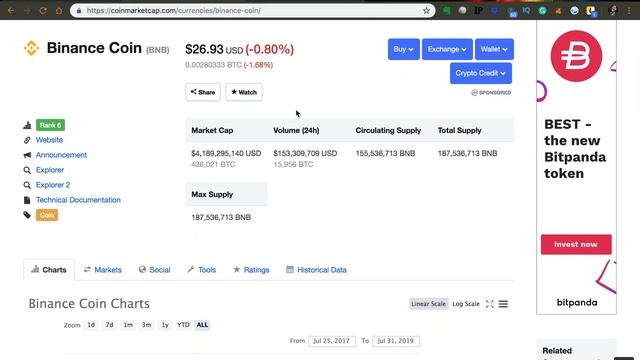
Task: Open the Ratings tab
Action: pyautogui.click(x=251, y=270)
